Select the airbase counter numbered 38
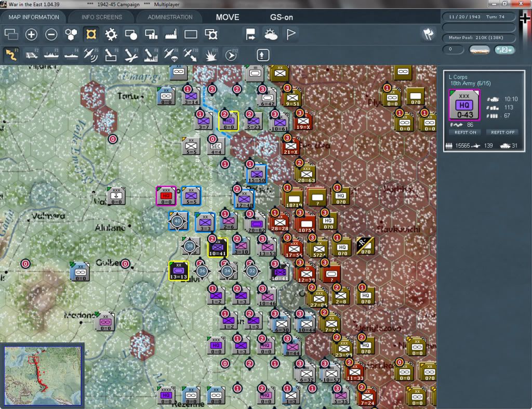Viewport: 532px width, 409px height. [190, 246]
